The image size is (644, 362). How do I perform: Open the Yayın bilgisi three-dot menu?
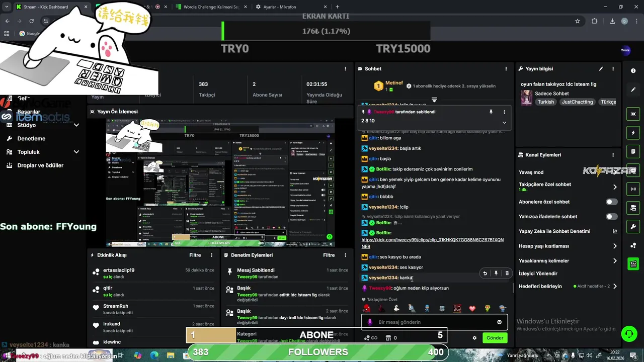coord(613,69)
